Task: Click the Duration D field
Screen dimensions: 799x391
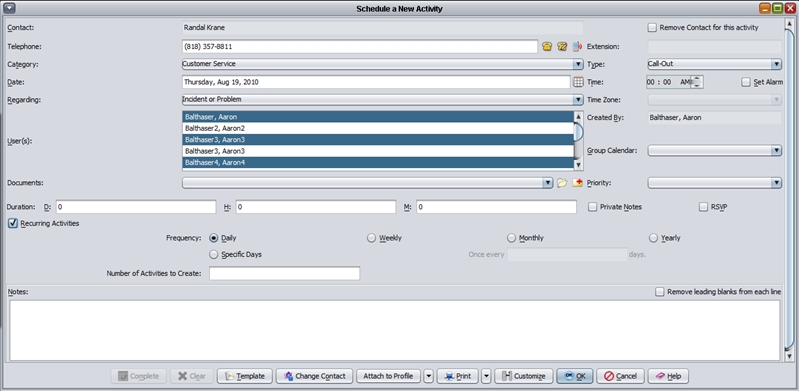Action: coord(136,207)
